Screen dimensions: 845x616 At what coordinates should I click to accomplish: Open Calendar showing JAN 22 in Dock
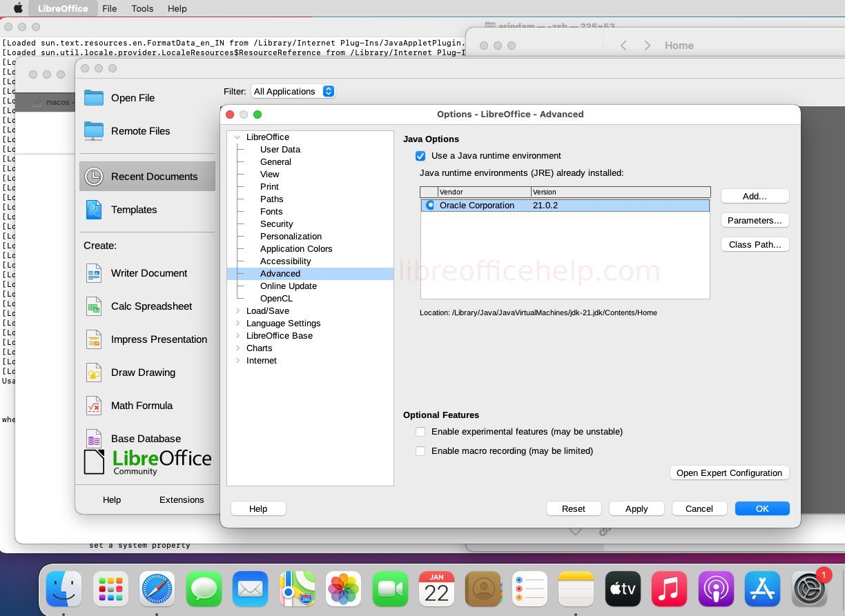click(436, 590)
